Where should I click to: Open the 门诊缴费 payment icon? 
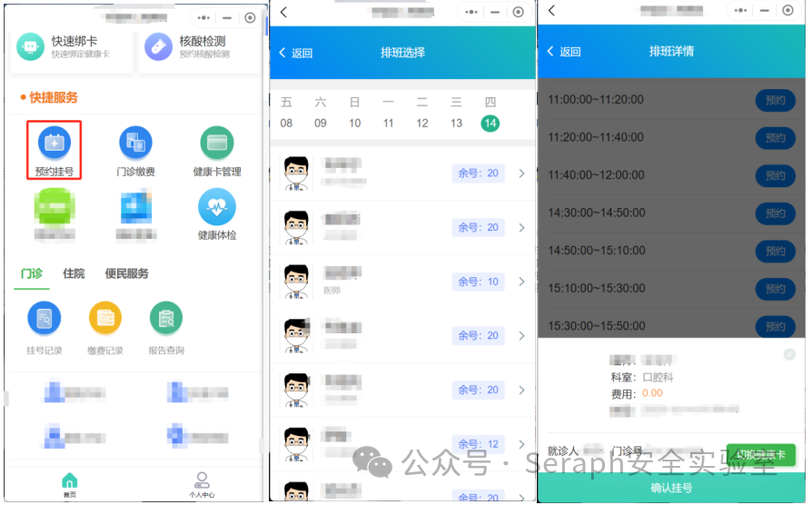click(x=135, y=143)
